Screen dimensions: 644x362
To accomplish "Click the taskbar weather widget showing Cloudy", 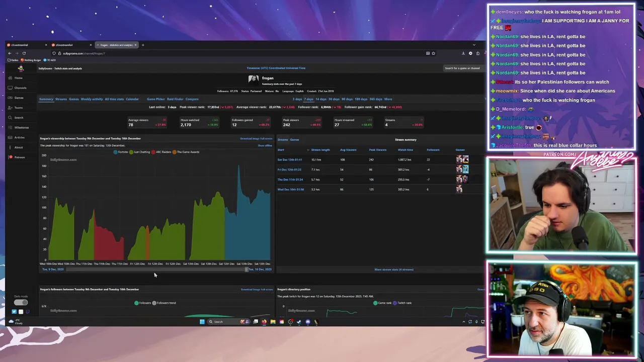I will (x=15, y=322).
